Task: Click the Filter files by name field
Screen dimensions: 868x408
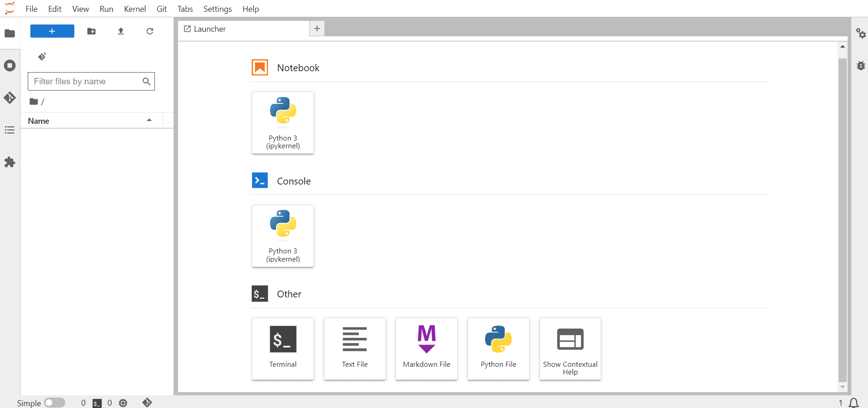Action: point(86,82)
